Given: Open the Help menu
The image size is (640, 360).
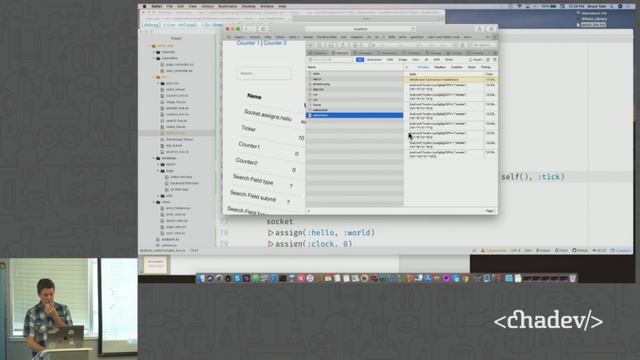Looking at the screenshot, I should (x=282, y=7).
